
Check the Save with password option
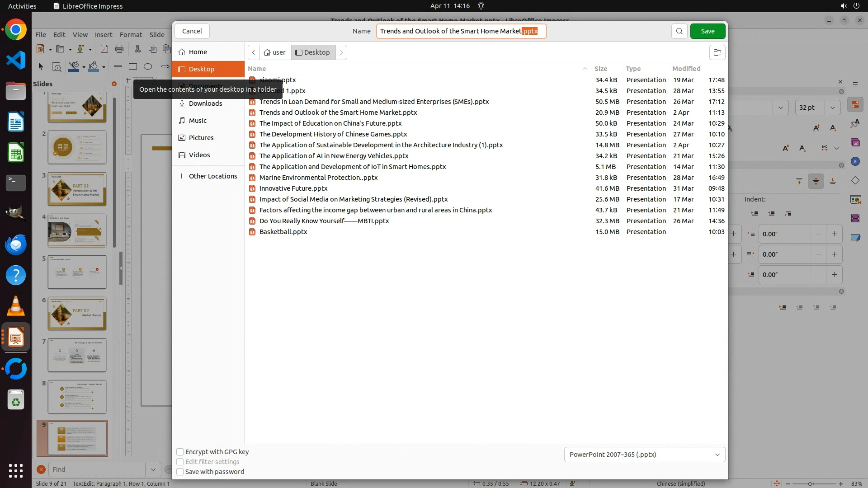(180, 472)
